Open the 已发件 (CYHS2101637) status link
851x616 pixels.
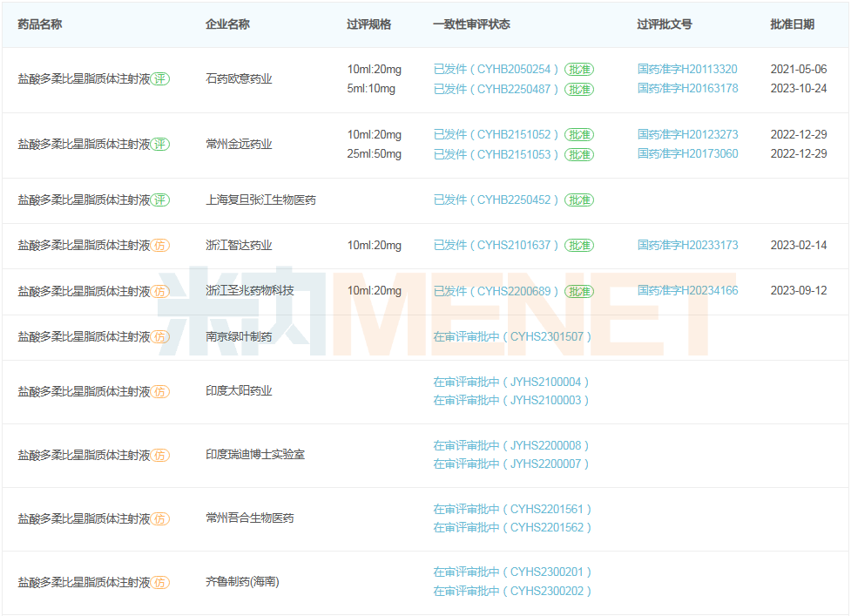pyautogui.click(x=496, y=246)
